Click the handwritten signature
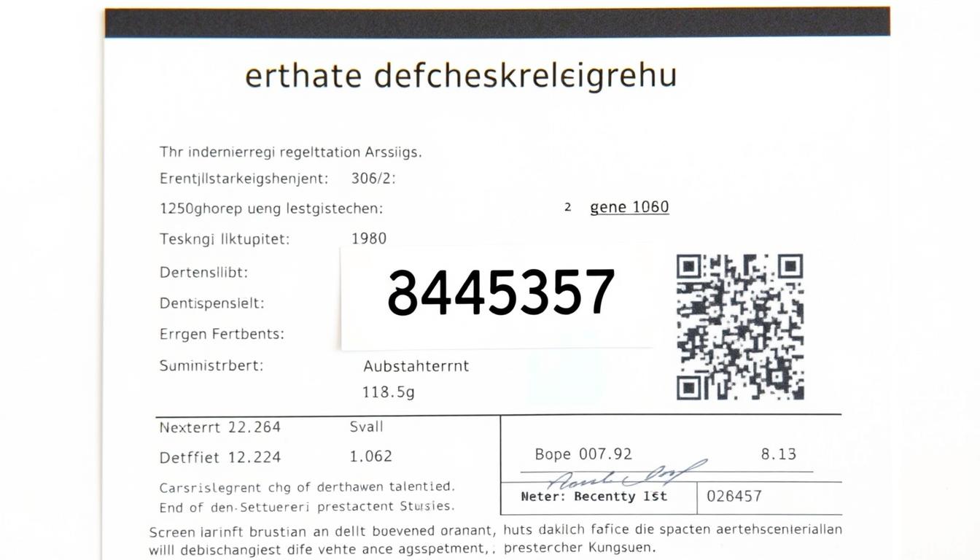The width and height of the screenshot is (980, 560). 627,475
